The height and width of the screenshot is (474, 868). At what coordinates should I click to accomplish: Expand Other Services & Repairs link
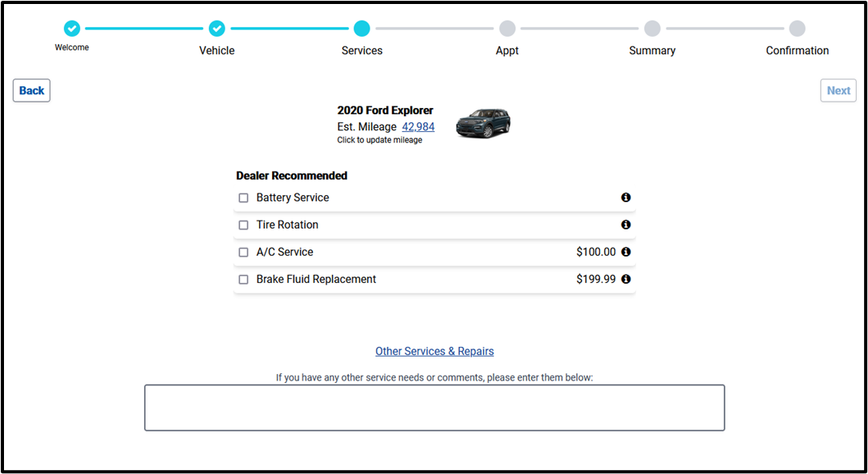click(434, 351)
